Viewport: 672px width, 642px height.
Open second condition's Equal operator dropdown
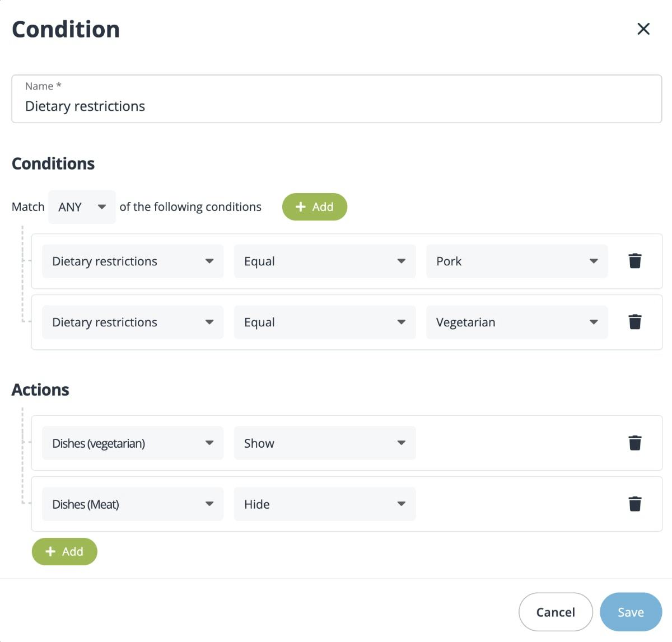click(324, 322)
